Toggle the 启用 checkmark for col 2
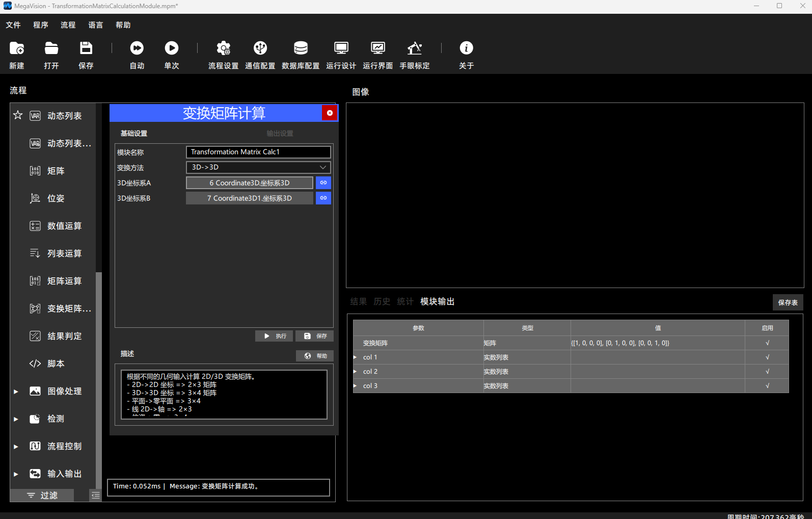Viewport: 812px width, 519px height. (767, 372)
